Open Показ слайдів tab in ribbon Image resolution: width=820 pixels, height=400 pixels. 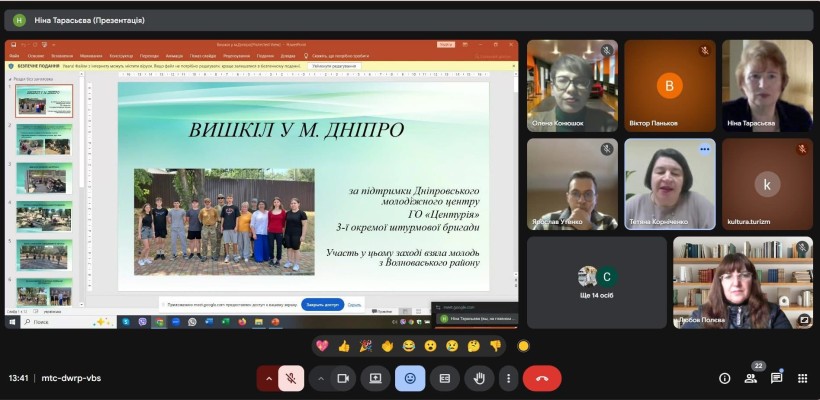203,55
